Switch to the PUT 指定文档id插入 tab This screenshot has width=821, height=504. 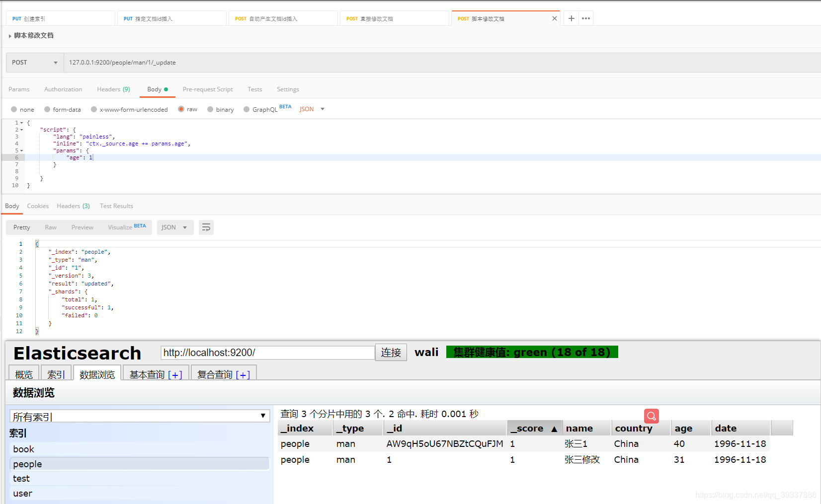click(x=172, y=18)
